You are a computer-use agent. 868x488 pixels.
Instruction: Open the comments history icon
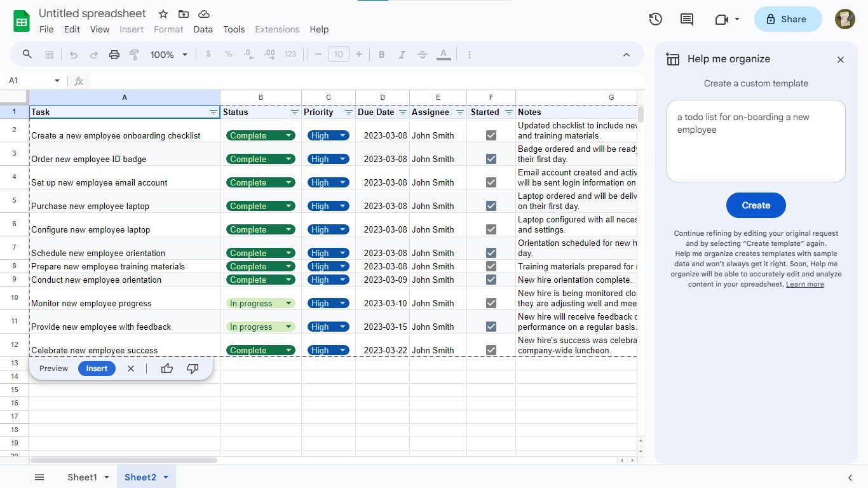click(x=687, y=19)
